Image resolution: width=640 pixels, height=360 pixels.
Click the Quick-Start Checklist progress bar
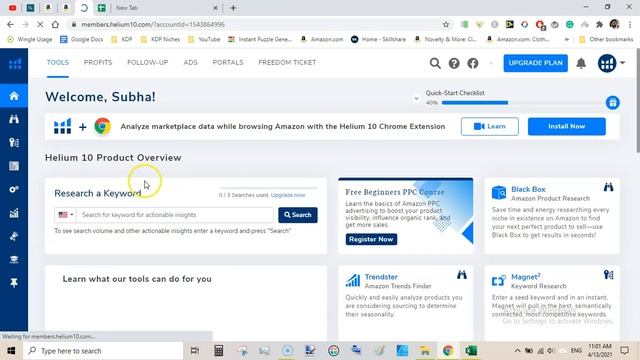tap(522, 103)
